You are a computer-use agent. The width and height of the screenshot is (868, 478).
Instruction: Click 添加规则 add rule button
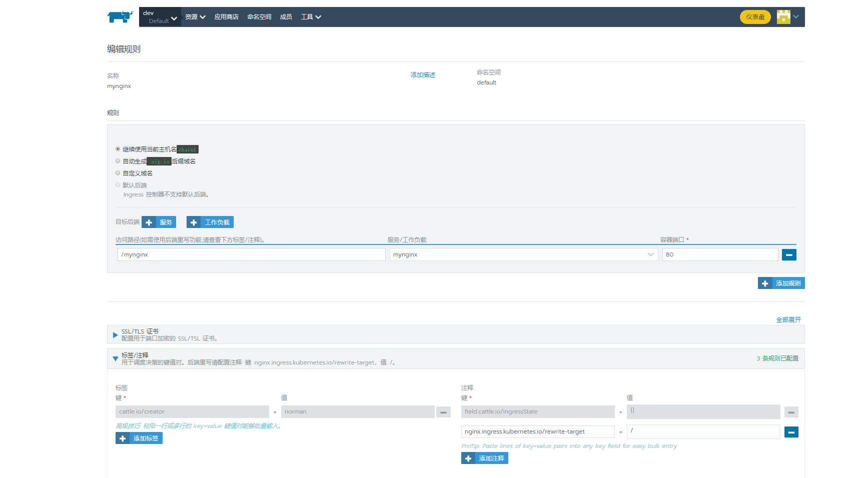(781, 283)
